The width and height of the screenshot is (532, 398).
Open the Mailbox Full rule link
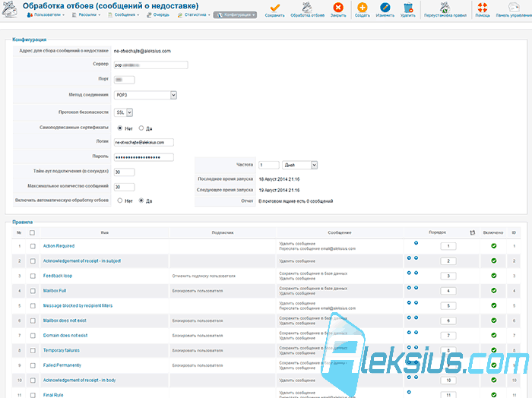point(55,291)
